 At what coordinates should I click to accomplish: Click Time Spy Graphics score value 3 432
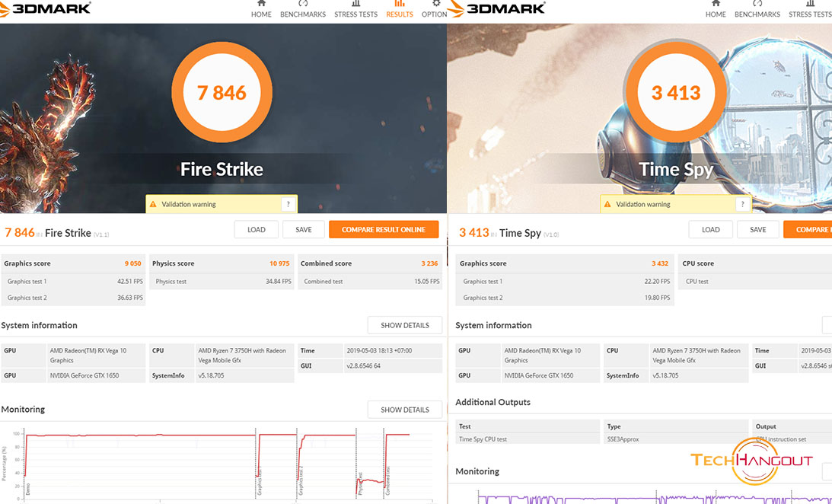659,263
